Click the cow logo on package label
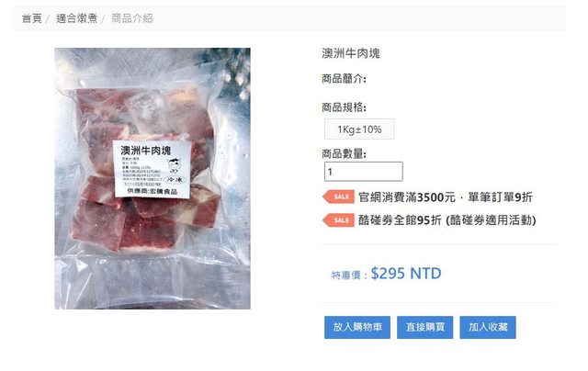588x371 pixels. (174, 165)
